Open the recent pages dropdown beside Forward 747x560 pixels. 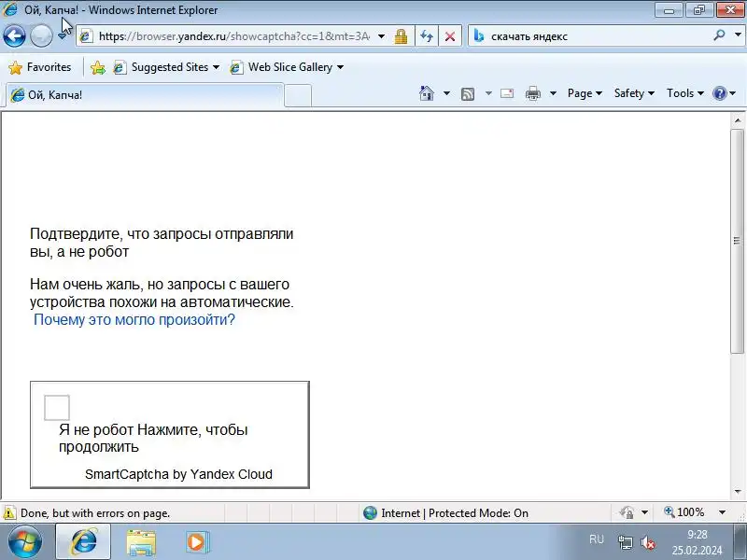[62, 36]
